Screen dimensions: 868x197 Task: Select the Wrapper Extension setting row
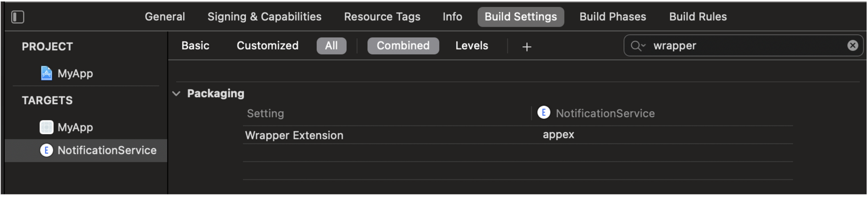518,135
